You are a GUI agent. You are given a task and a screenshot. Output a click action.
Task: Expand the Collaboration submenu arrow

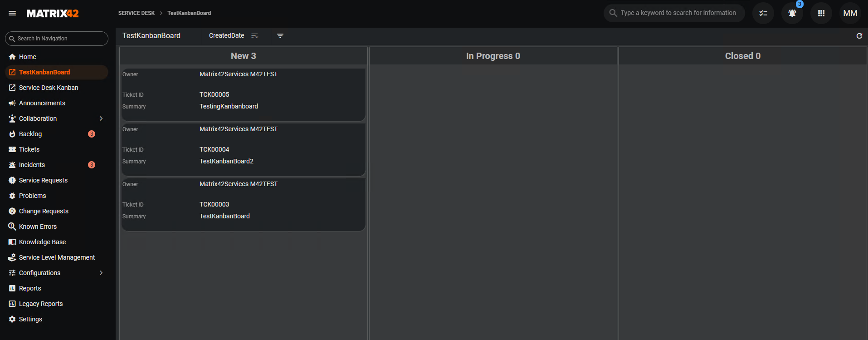click(x=101, y=118)
